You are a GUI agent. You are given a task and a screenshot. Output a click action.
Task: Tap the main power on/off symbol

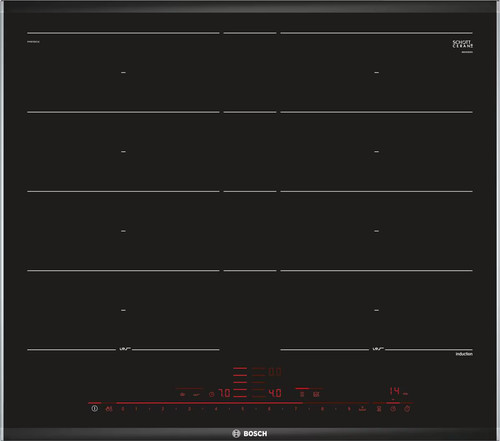click(x=95, y=408)
